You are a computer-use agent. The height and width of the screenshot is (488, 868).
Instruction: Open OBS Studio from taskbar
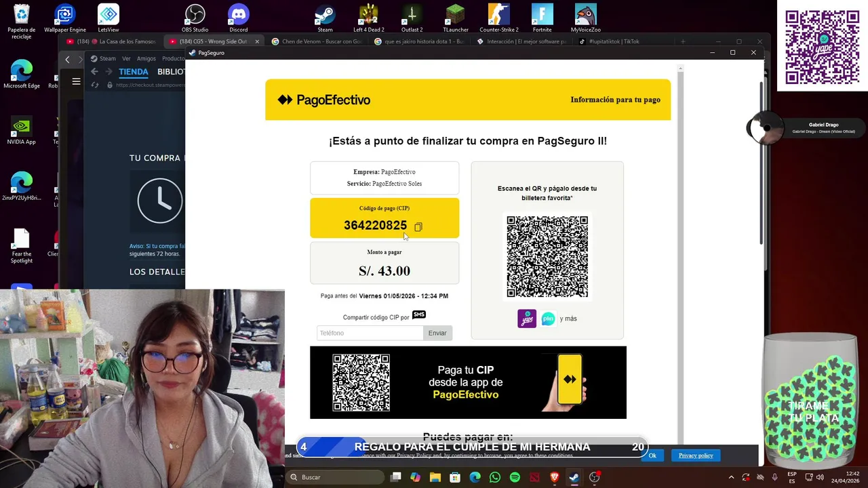click(595, 477)
